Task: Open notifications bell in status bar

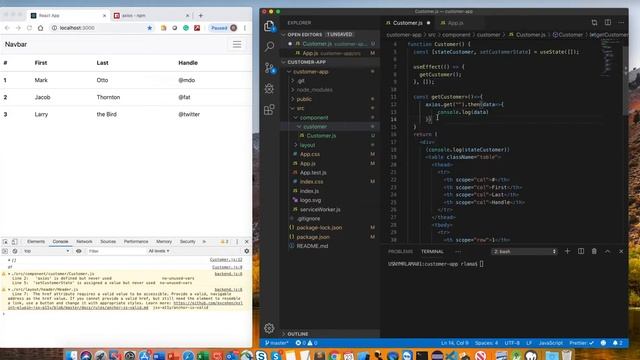Action: tap(617, 343)
